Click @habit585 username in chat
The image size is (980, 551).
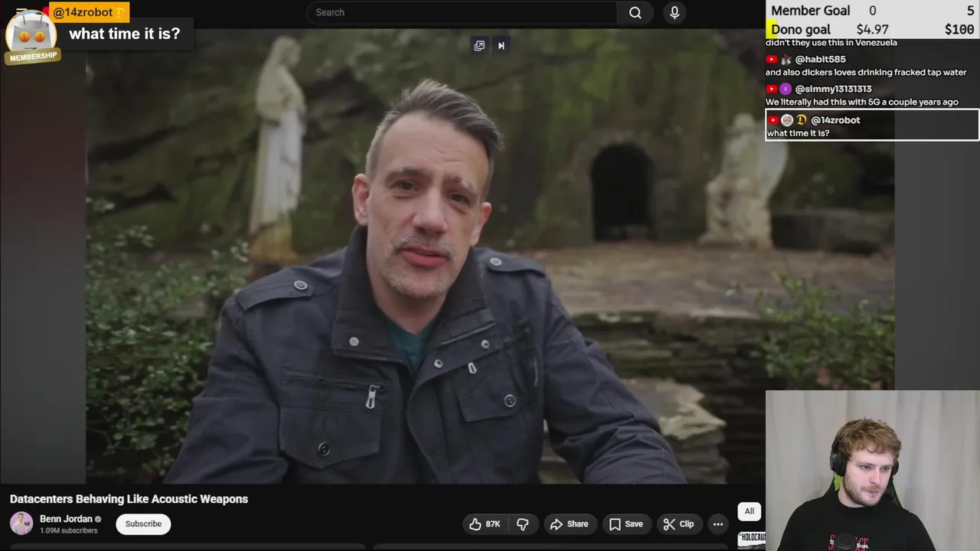(820, 60)
